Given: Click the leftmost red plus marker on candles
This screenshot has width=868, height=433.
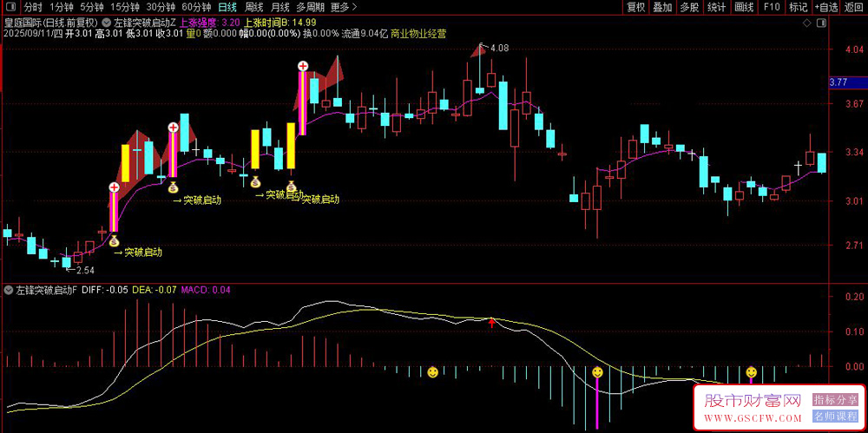Looking at the screenshot, I should 114,187.
